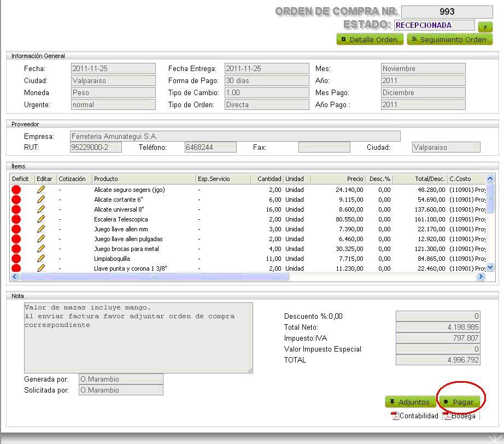The width and height of the screenshot is (504, 444).
Task: Sort items by C.Costo column header
Action: (460, 179)
